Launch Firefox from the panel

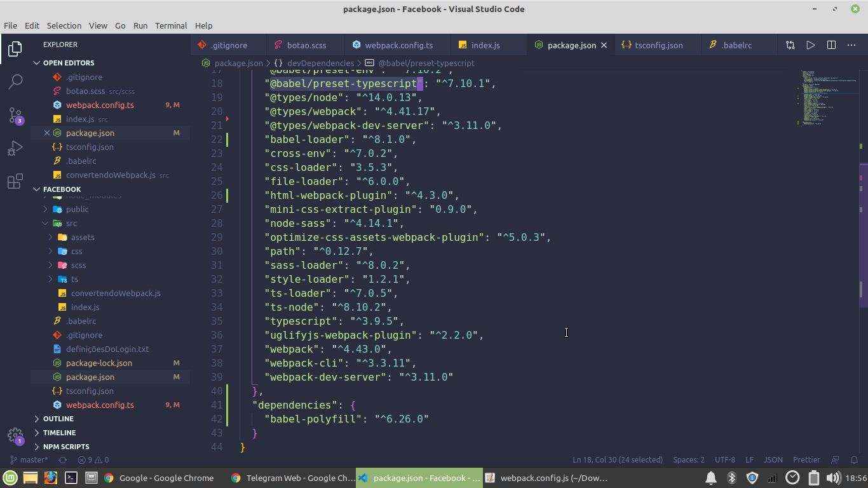point(51,478)
